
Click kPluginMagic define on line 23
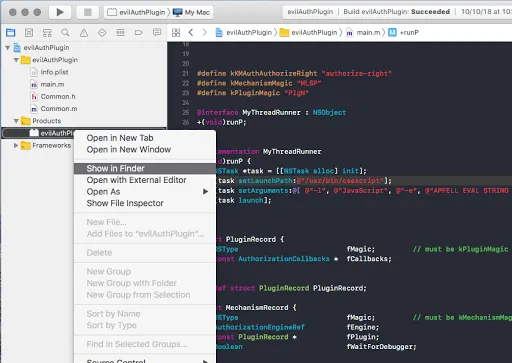click(255, 93)
